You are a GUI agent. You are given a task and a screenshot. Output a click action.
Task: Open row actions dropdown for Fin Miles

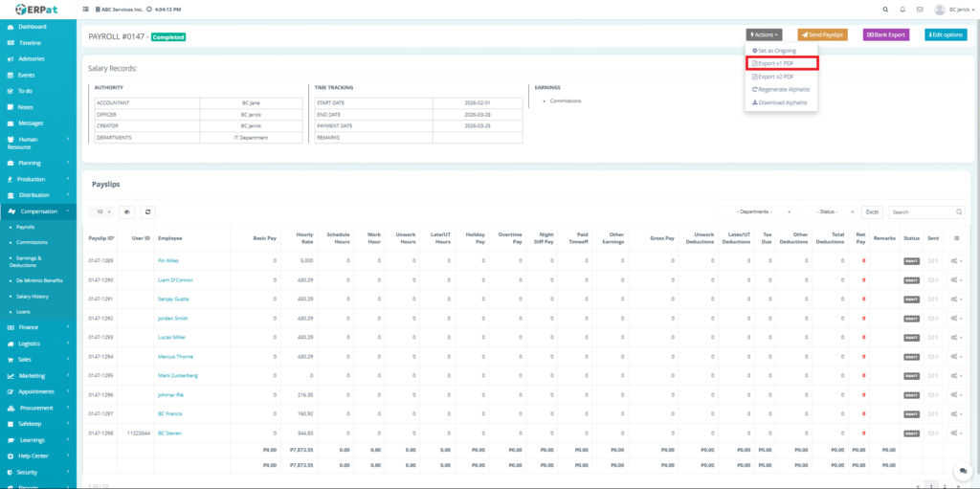[x=957, y=260]
